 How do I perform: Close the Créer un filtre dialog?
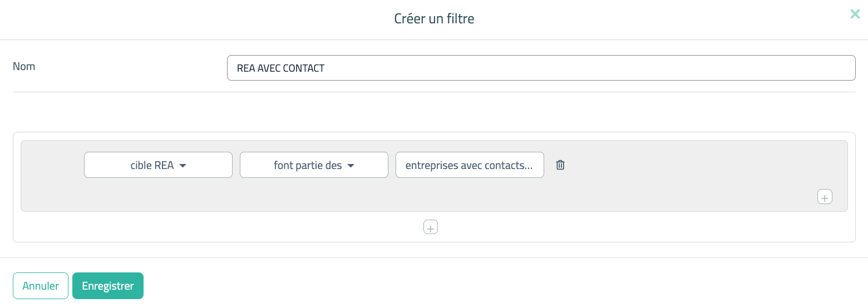855,14
